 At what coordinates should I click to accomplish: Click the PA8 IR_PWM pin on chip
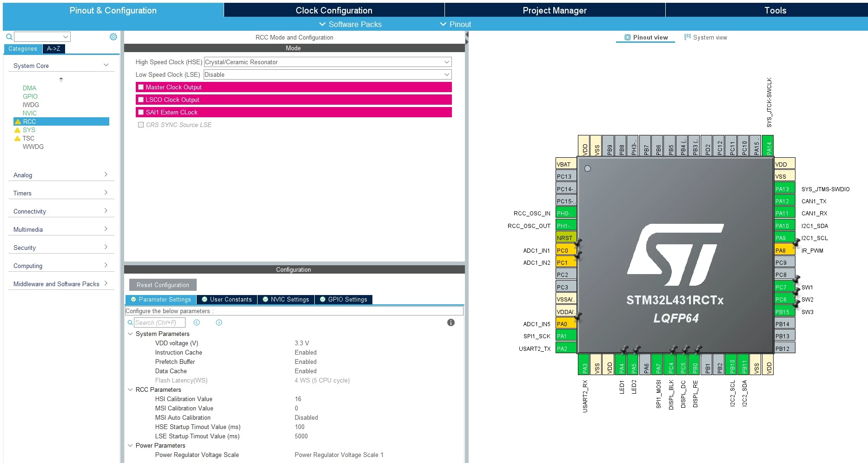coord(784,250)
